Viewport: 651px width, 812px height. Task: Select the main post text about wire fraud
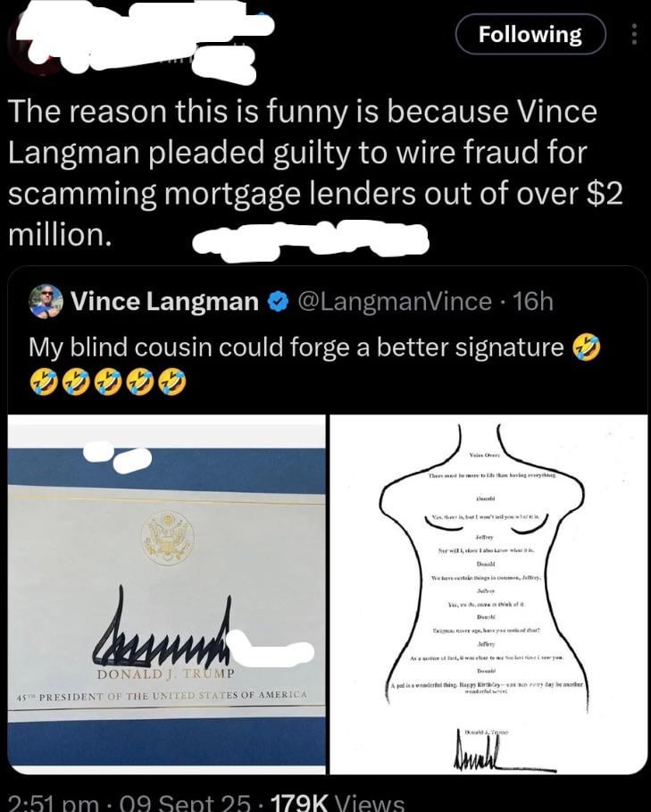coord(315,173)
